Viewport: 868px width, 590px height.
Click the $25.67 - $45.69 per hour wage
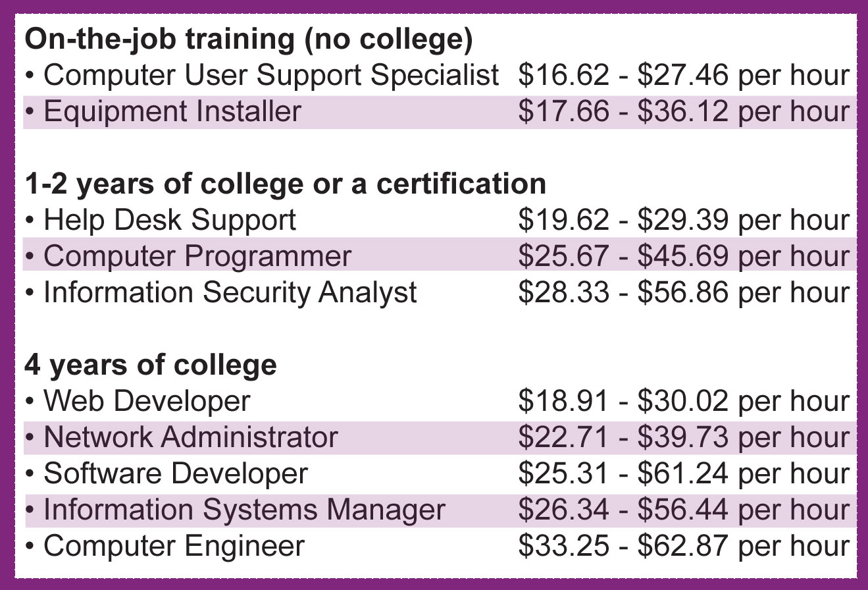click(x=684, y=256)
